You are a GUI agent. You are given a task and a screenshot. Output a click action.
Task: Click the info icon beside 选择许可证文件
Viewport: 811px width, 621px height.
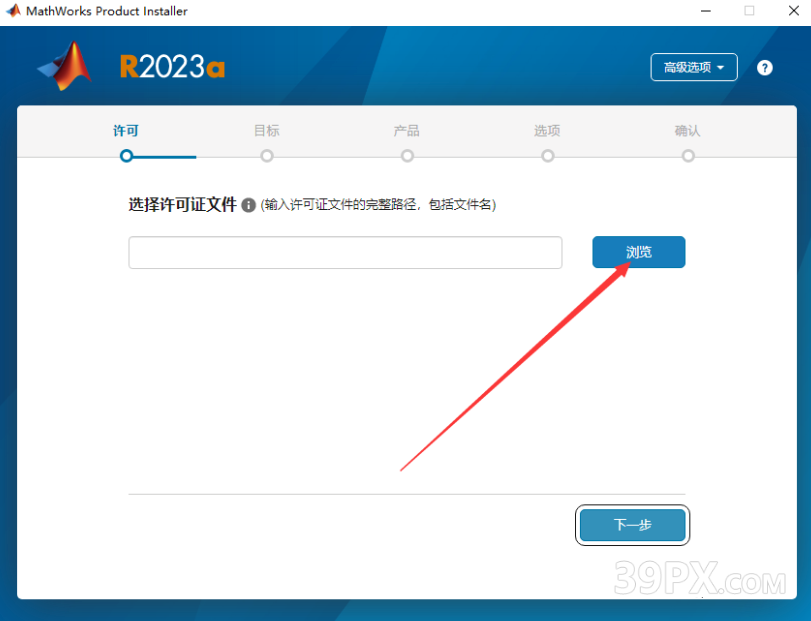pyautogui.click(x=248, y=205)
